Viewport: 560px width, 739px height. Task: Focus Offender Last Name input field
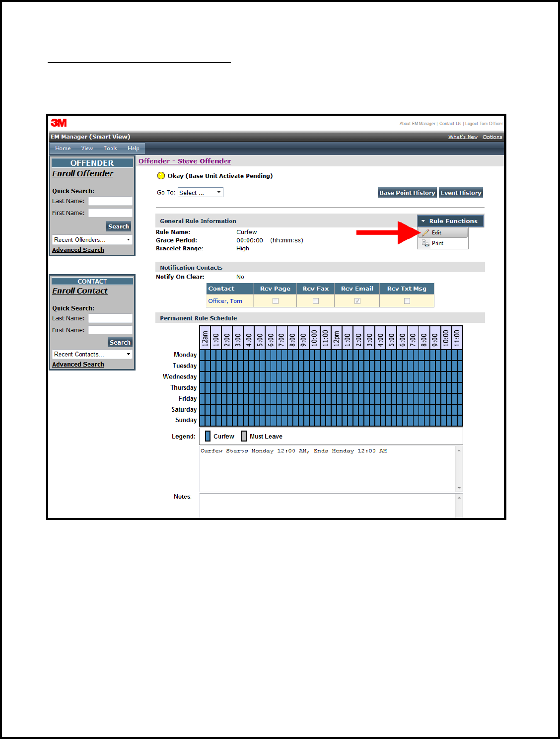pyautogui.click(x=110, y=201)
